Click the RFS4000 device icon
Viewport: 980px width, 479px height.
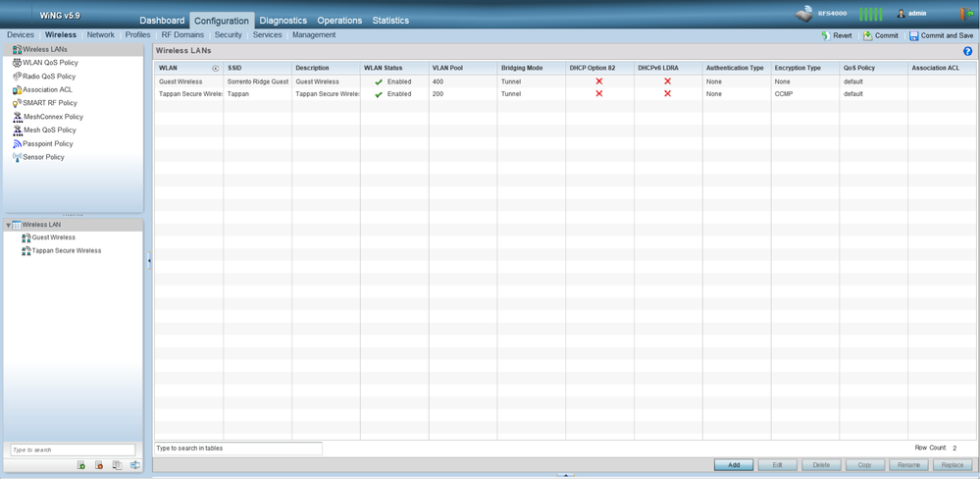[804, 14]
